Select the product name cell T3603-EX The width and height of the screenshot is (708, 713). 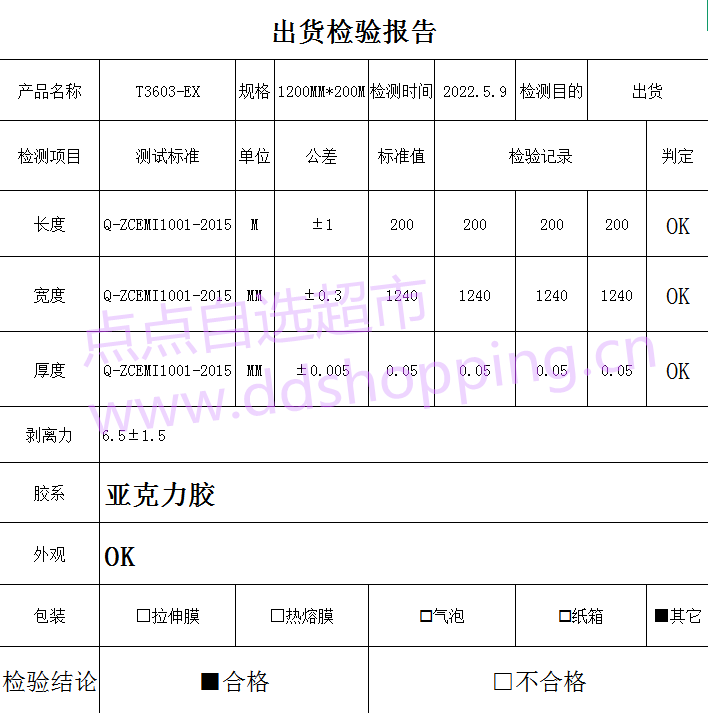tap(168, 91)
